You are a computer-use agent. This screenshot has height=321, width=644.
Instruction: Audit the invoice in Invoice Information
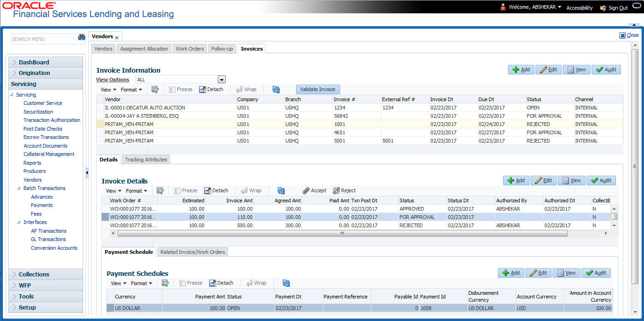[x=606, y=69]
